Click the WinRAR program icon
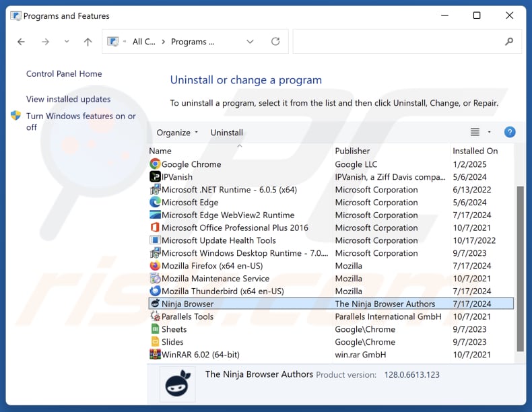This screenshot has height=412, width=532. coord(155,354)
